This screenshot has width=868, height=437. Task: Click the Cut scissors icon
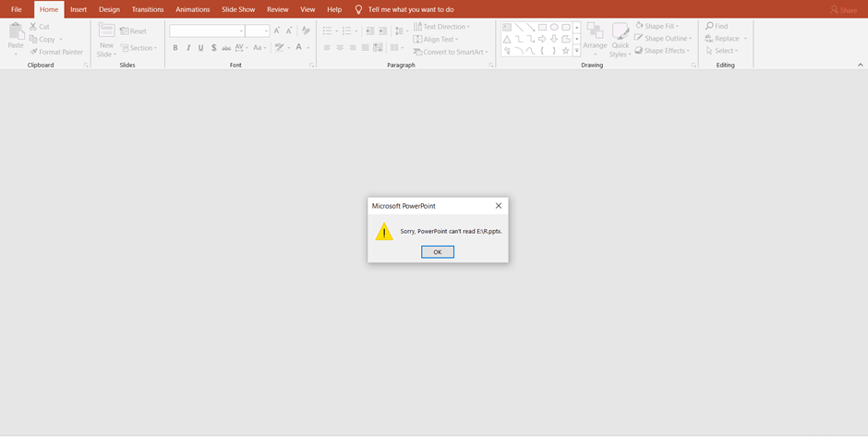pyautogui.click(x=32, y=27)
